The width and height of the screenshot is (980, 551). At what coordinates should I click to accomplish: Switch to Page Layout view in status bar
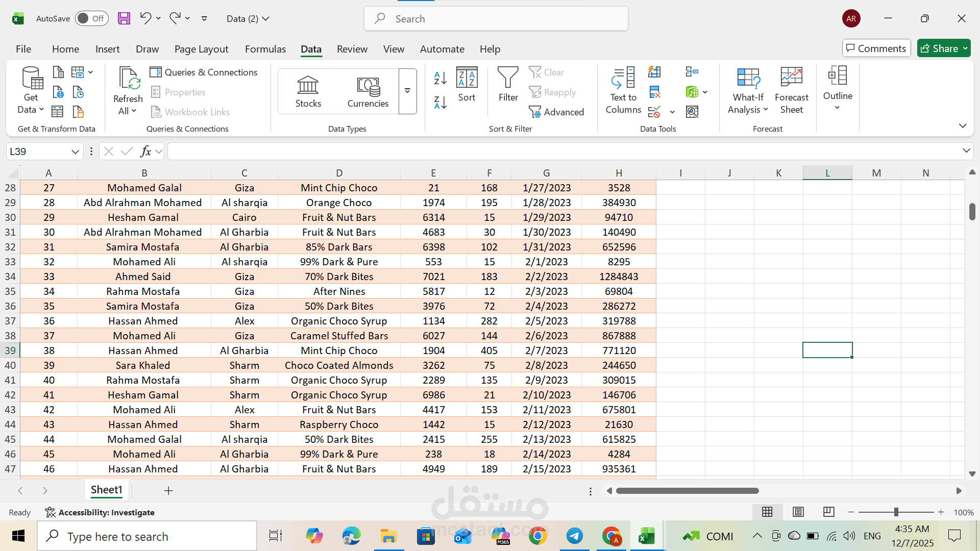(x=798, y=512)
